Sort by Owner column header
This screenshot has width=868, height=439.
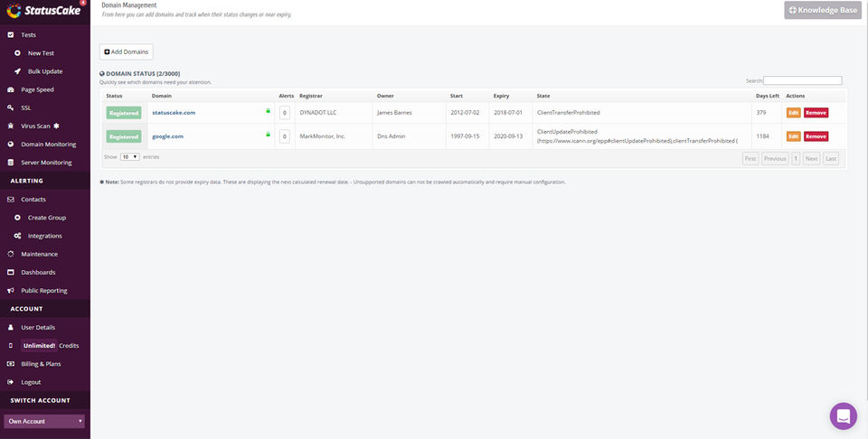(x=385, y=97)
